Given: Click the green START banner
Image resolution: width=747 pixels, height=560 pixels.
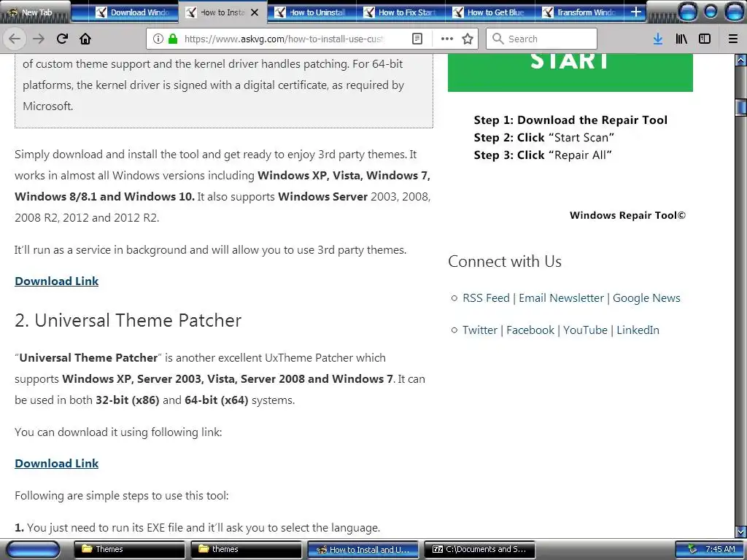Looking at the screenshot, I should 570,72.
